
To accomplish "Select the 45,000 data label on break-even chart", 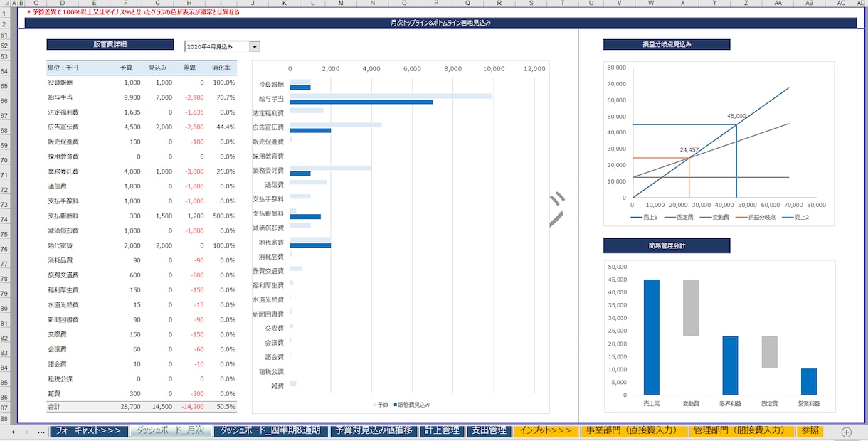I will point(737,116).
